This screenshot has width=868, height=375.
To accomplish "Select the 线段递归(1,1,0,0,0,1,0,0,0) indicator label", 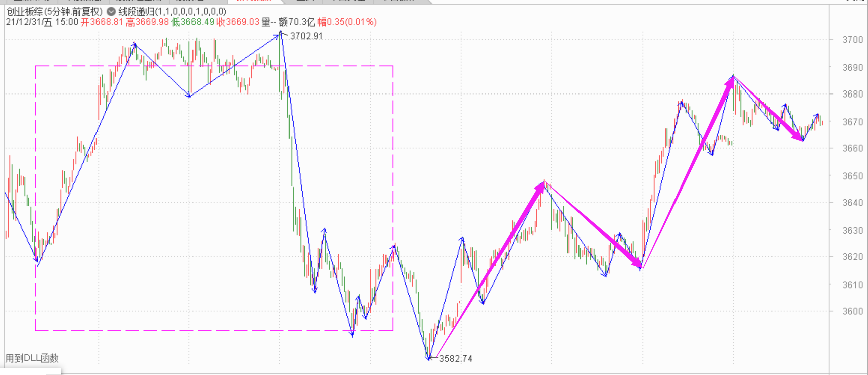I will (x=172, y=11).
